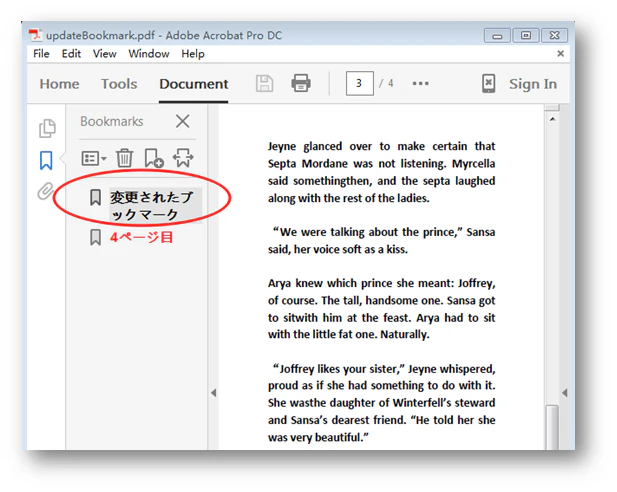Toggle the Bookmarks panel icon in sidebar
Image resolution: width=617 pixels, height=492 pixels.
46,161
